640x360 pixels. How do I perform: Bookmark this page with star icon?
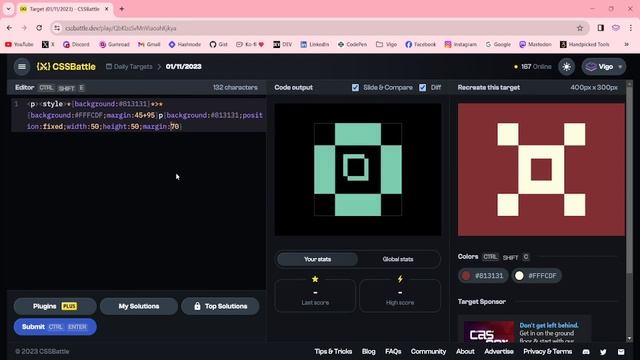click(580, 28)
